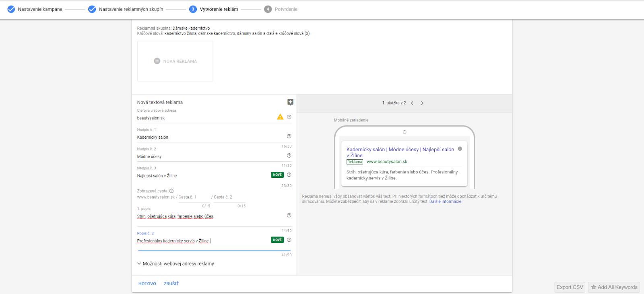This screenshot has height=294, width=644.
Task: Click the Add All Keywords button
Action: click(x=614, y=287)
